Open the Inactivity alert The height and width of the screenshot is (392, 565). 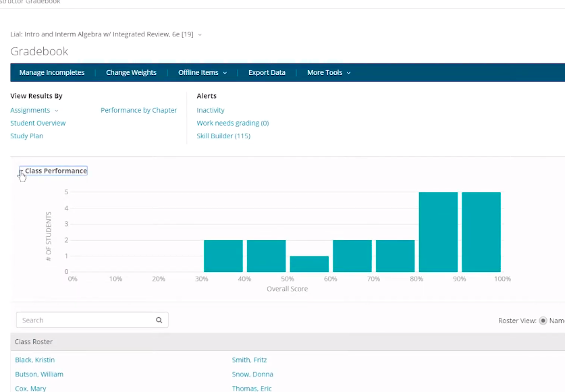pos(211,110)
